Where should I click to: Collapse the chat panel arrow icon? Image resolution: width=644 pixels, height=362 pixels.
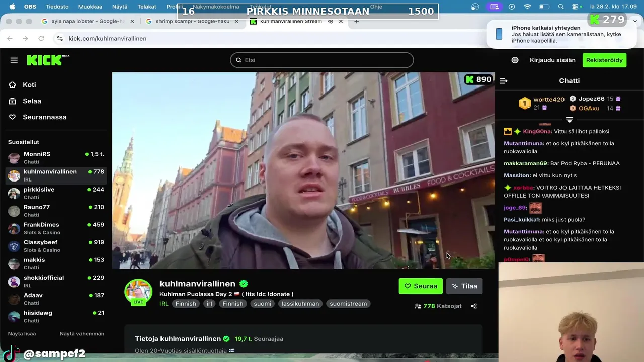[x=504, y=81]
